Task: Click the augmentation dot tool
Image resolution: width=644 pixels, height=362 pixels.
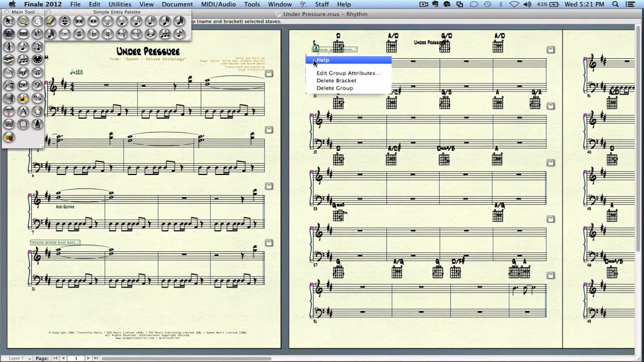Action: 64,34
